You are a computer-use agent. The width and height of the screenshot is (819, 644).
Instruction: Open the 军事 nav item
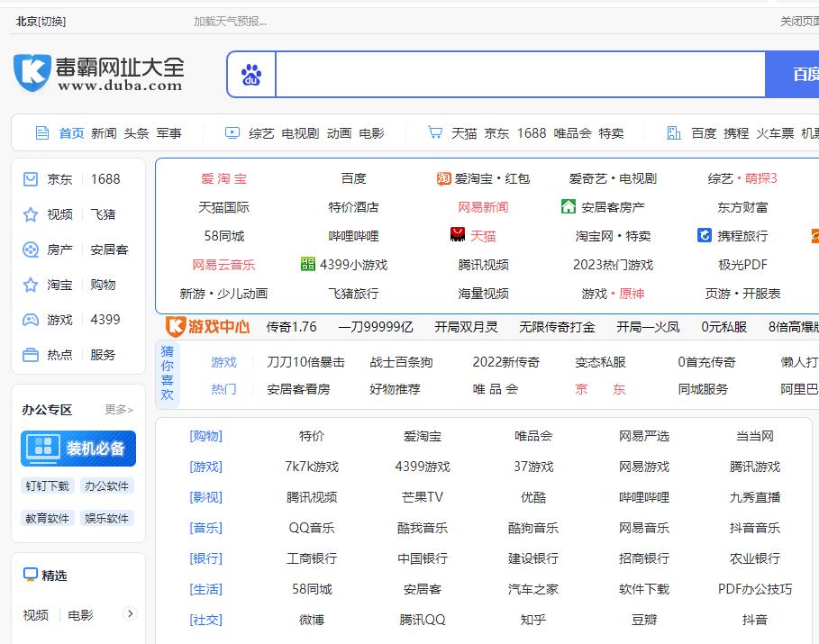click(168, 133)
